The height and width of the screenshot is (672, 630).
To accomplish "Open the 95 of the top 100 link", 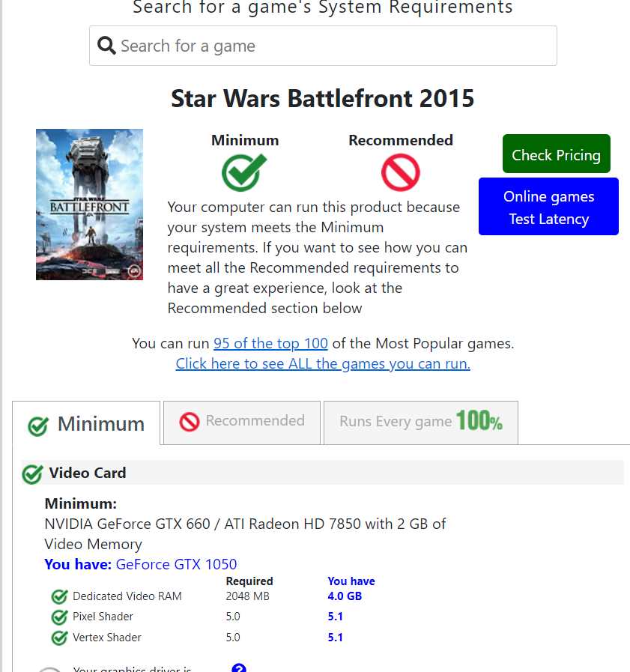I will 271,343.
